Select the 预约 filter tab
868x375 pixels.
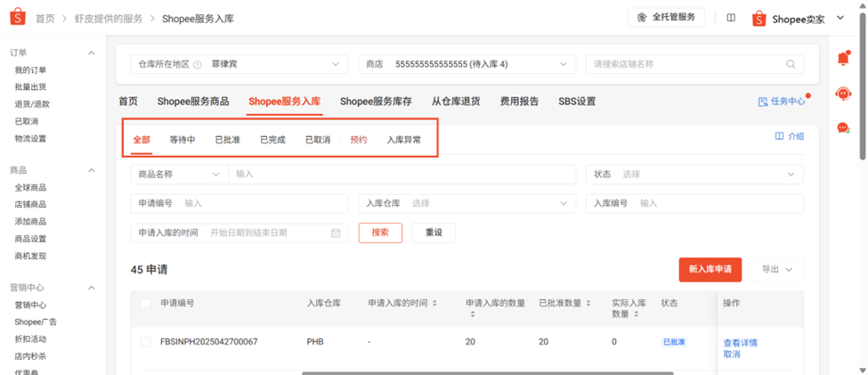pos(358,140)
